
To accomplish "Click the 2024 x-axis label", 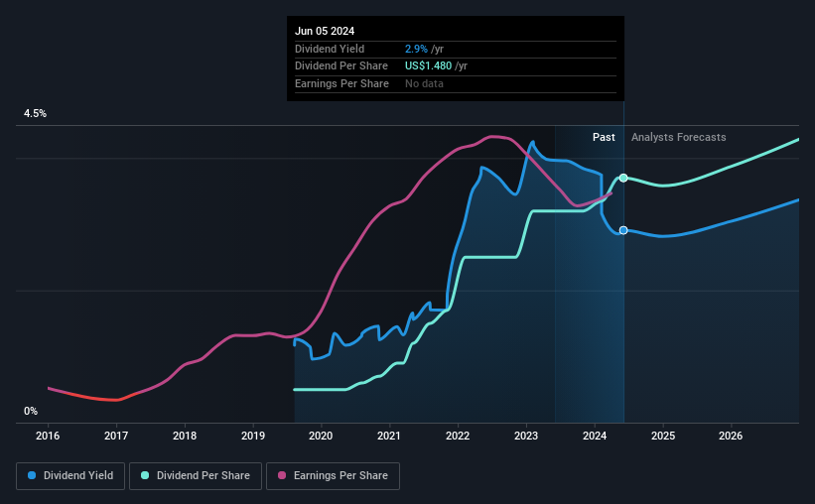I will (x=595, y=436).
